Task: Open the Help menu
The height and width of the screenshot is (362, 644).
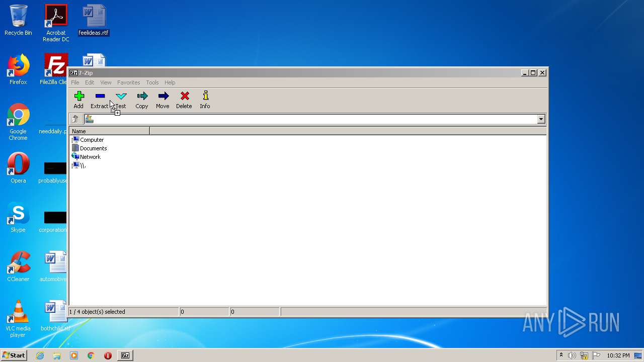Action: (x=170, y=82)
